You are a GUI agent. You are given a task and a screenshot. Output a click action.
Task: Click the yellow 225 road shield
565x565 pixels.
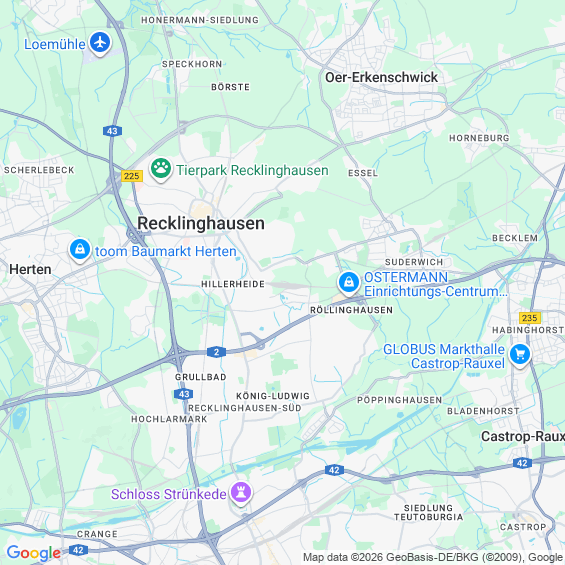point(132,176)
